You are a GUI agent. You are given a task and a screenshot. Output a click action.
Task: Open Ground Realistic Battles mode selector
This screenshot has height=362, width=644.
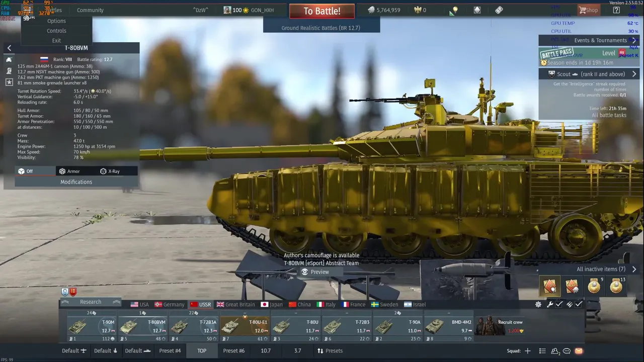pos(321,28)
